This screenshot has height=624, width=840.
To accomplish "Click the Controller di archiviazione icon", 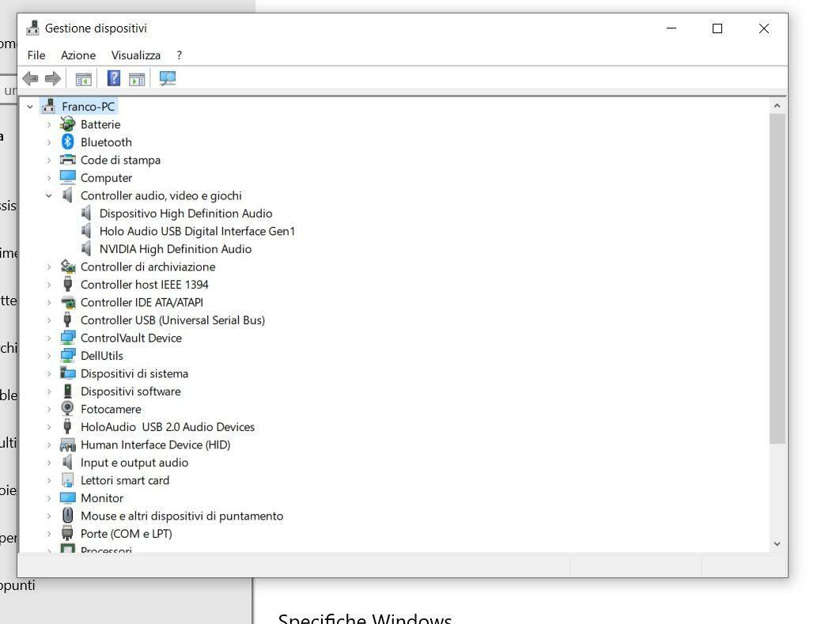I will click(x=67, y=267).
